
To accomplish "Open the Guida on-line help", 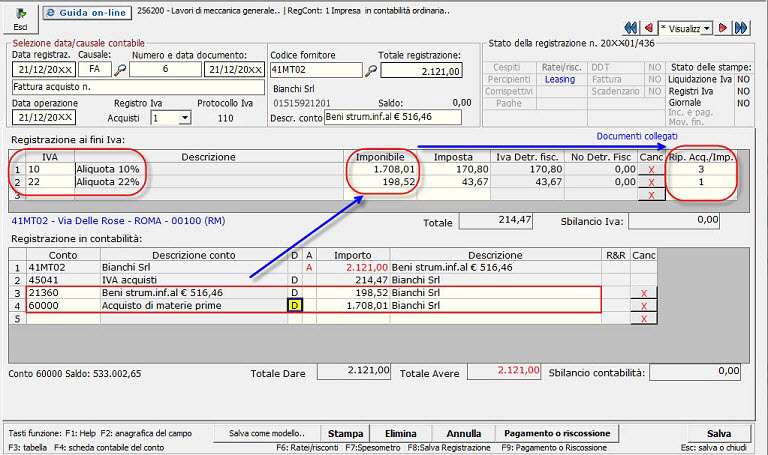I will [x=87, y=13].
